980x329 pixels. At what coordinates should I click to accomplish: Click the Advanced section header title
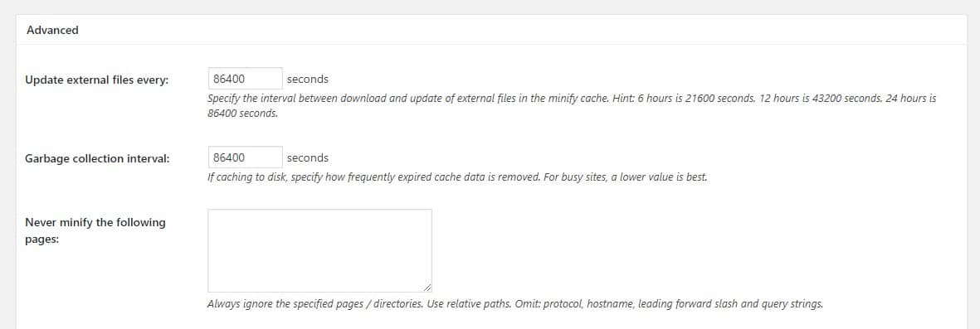(x=52, y=30)
